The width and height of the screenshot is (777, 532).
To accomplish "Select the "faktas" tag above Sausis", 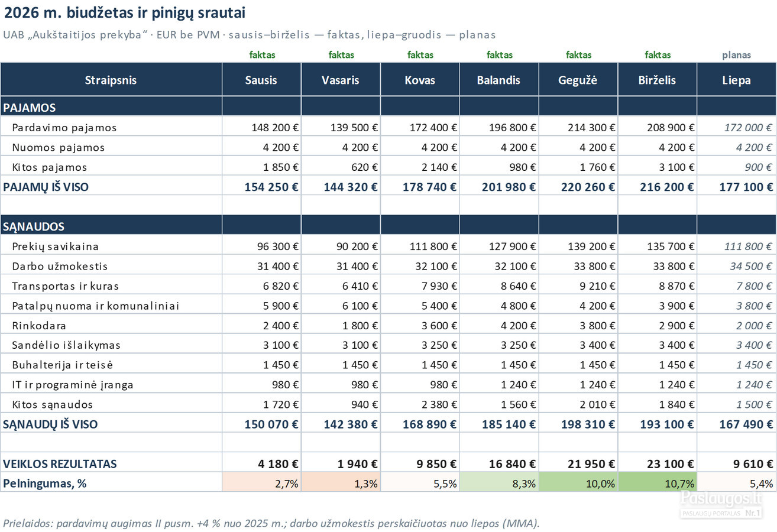I will tap(262, 55).
